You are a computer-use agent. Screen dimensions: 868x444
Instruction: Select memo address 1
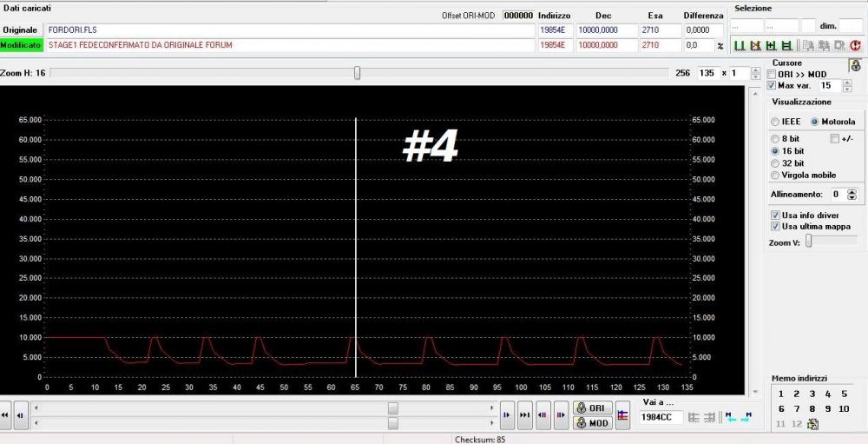pyautogui.click(x=781, y=394)
